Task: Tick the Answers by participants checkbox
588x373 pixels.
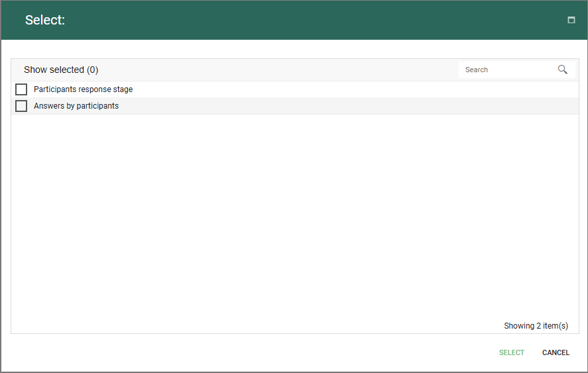Action: 21,106
